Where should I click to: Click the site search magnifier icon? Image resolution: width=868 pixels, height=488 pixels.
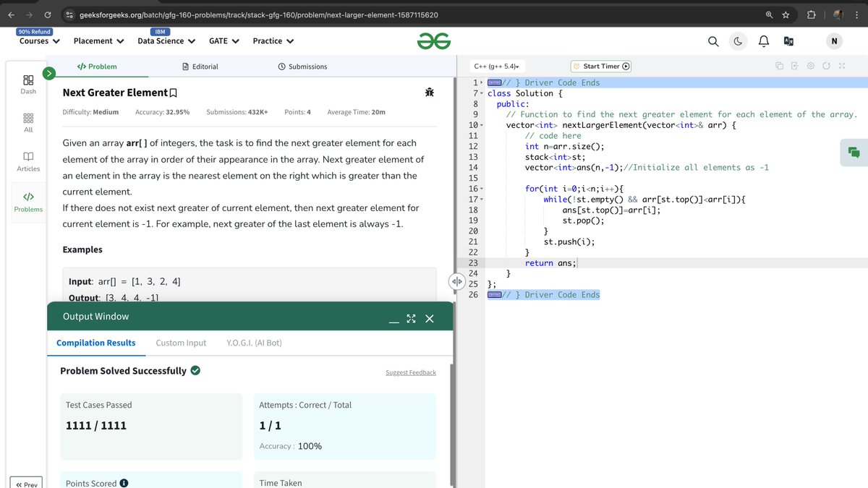click(713, 42)
